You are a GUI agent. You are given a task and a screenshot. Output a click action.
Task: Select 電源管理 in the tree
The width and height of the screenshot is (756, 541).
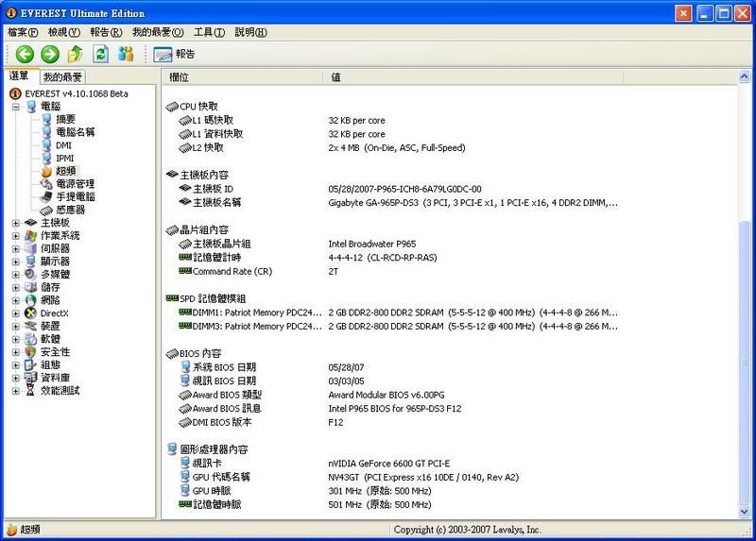(x=75, y=184)
